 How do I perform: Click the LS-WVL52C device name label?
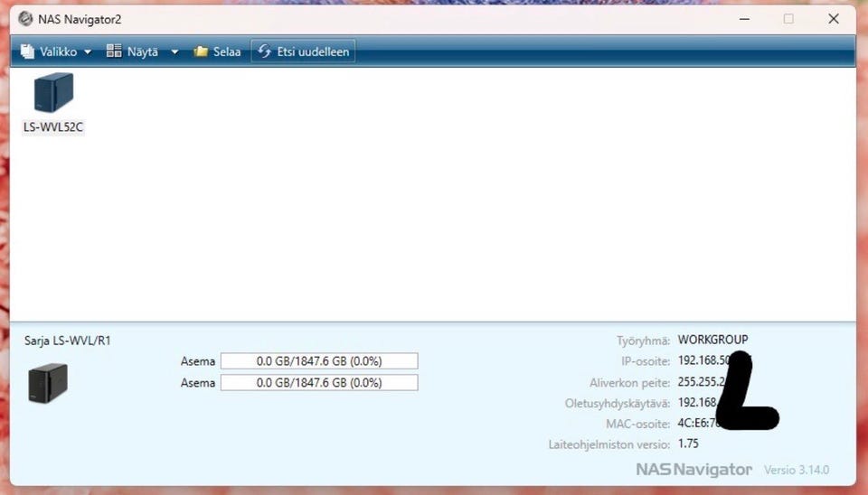(53, 127)
